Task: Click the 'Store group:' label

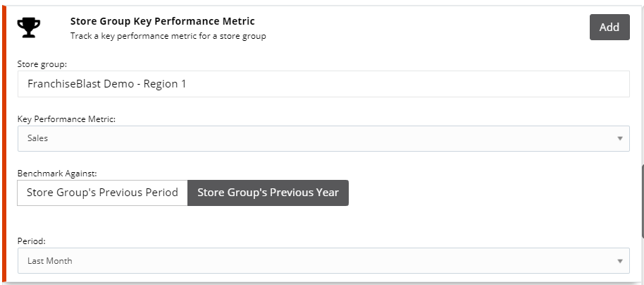Action: coord(41,64)
